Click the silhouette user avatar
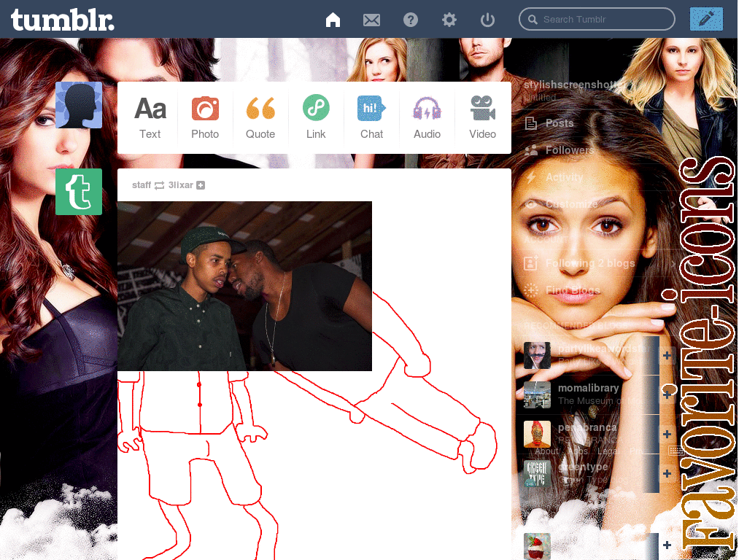Image resolution: width=747 pixels, height=560 pixels. [79, 105]
